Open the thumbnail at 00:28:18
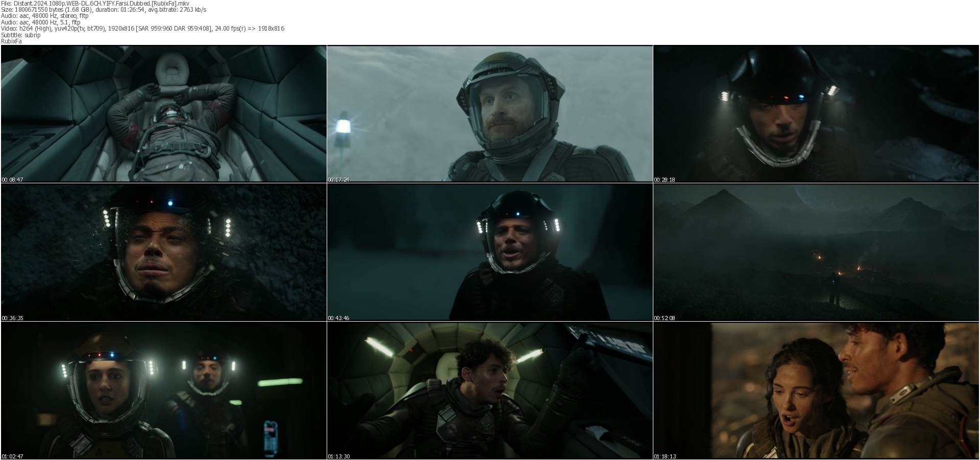The height and width of the screenshot is (460, 980). (816, 114)
